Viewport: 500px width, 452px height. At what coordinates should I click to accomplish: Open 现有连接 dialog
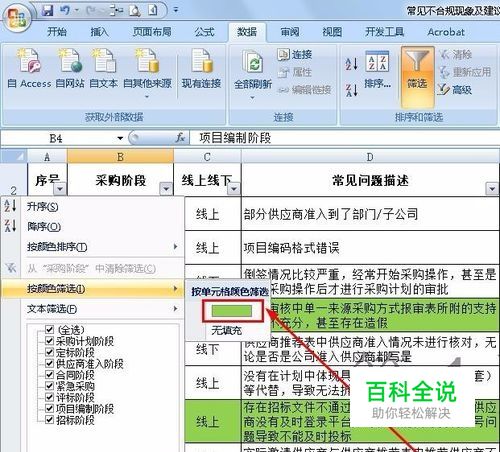point(201,68)
